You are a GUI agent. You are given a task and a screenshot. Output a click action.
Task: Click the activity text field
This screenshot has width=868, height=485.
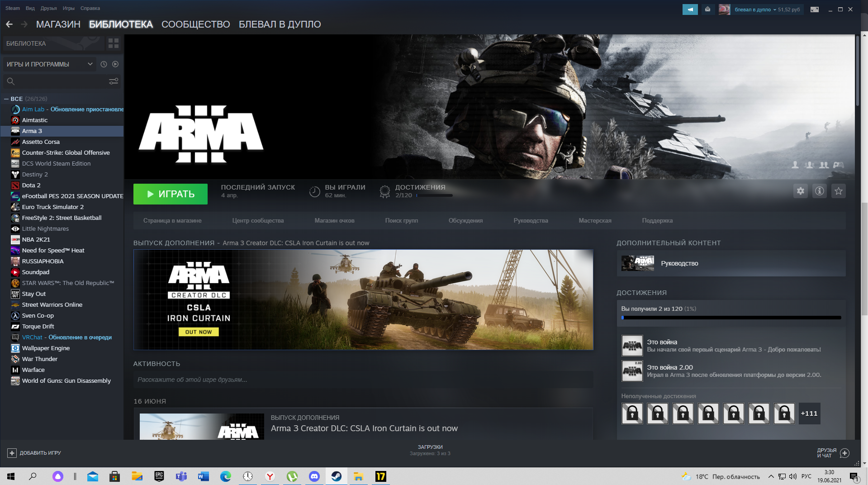(x=363, y=380)
